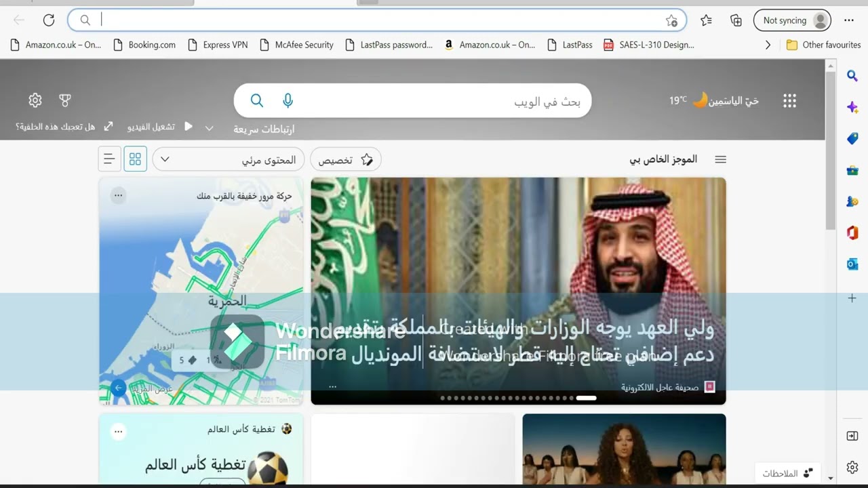Click the feedback notes button
868x488 pixels.
point(787,473)
